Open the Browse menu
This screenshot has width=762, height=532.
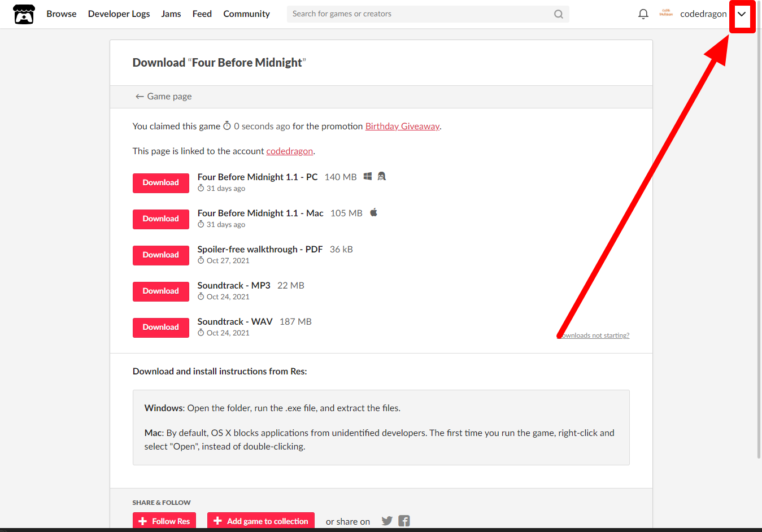coord(62,14)
